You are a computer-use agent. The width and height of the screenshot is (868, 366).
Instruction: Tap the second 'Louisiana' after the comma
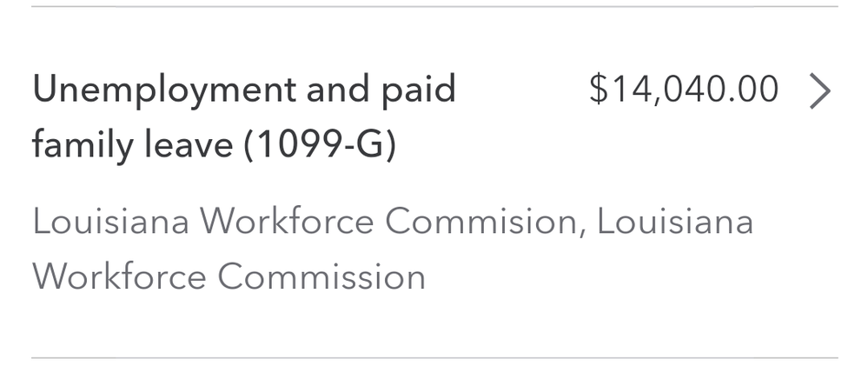pyautogui.click(x=675, y=222)
